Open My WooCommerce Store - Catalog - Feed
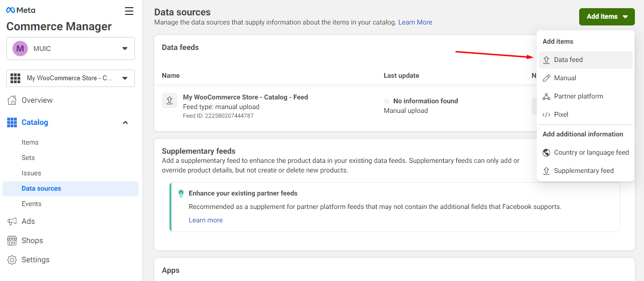The image size is (644, 281). (245, 98)
